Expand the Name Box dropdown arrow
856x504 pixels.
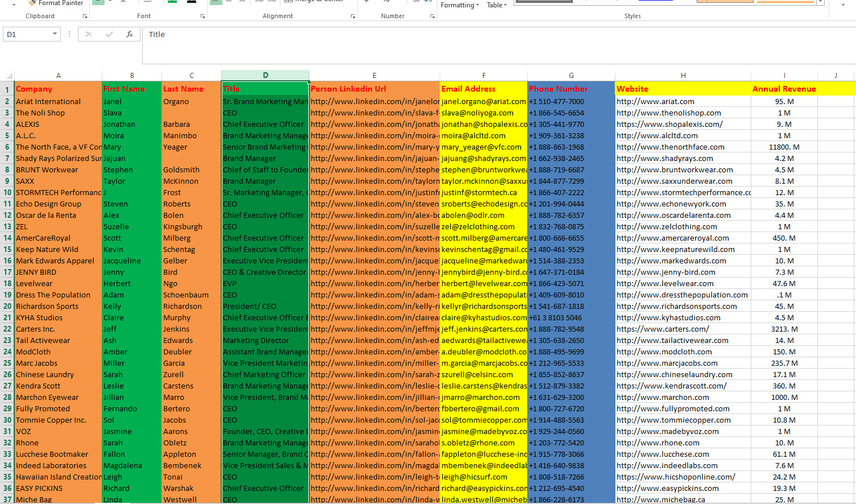pos(55,34)
